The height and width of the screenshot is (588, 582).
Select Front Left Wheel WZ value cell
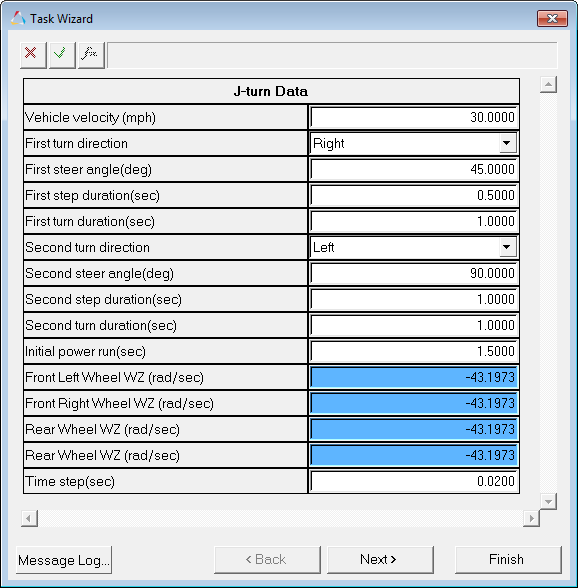click(414, 377)
